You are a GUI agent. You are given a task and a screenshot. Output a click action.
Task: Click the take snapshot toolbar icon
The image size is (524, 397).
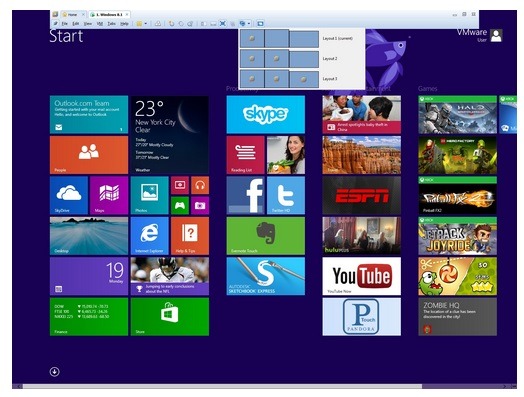coord(171,23)
